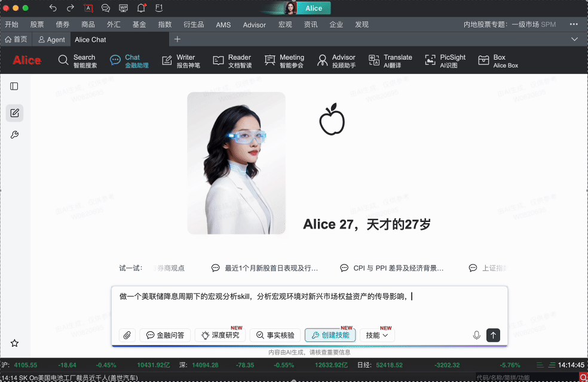588x382 pixels.
Task: Open the Translate AI翻译 tool
Action: (x=390, y=61)
